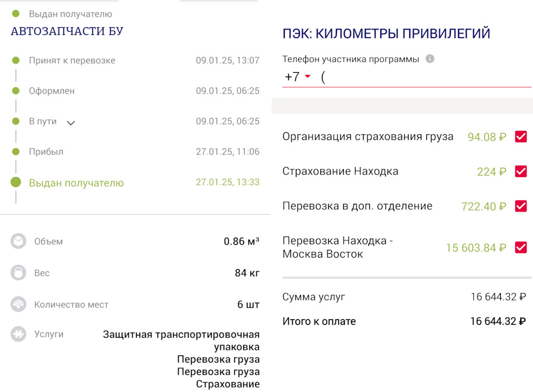Click the 15 603.84 ₽ price
This screenshot has width=533, height=392.
[476, 248]
